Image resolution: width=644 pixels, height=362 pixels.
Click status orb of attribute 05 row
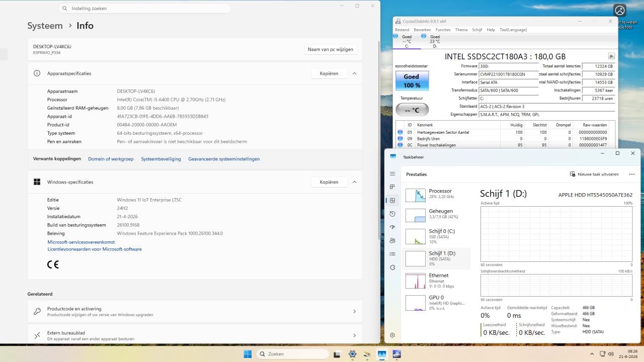click(400, 132)
